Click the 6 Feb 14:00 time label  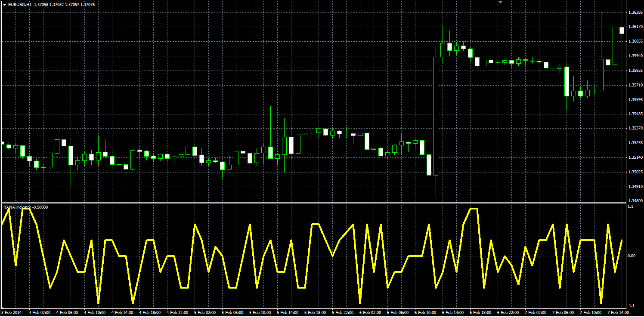click(x=453, y=313)
